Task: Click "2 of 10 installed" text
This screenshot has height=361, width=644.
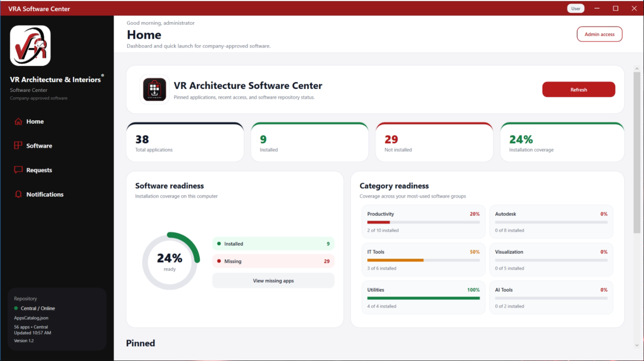Action: [383, 230]
